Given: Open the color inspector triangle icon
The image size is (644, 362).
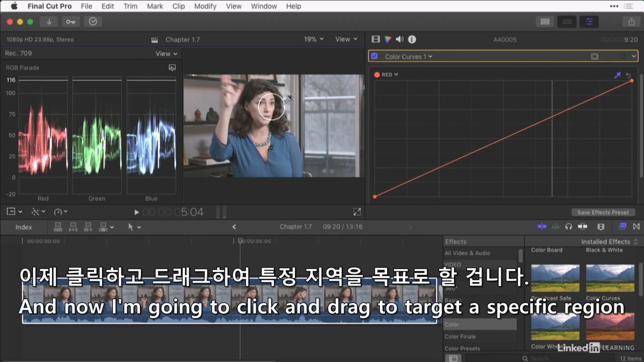Looking at the screenshot, I should pos(387,39).
